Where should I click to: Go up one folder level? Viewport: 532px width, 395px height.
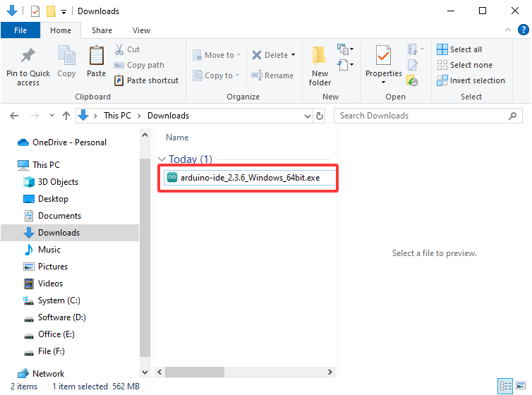pos(66,116)
